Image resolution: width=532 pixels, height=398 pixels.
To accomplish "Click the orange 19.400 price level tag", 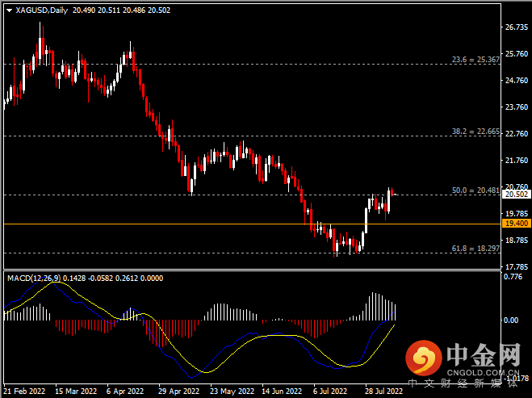I will [x=517, y=224].
